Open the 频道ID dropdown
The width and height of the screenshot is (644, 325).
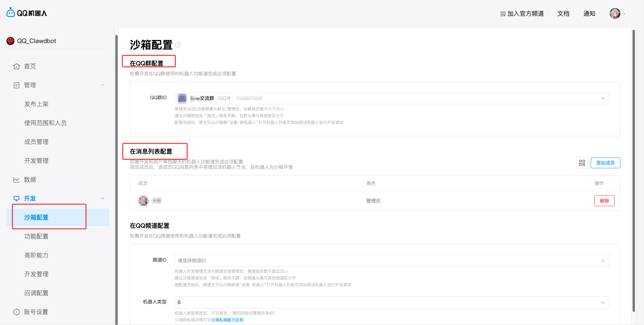[603, 261]
